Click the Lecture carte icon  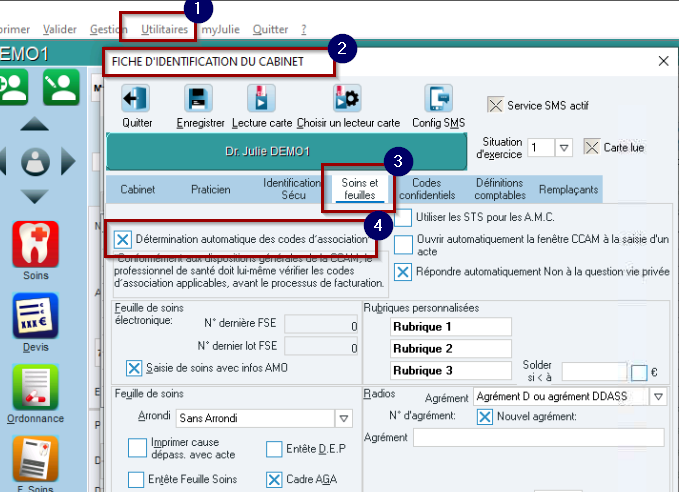[x=261, y=98]
